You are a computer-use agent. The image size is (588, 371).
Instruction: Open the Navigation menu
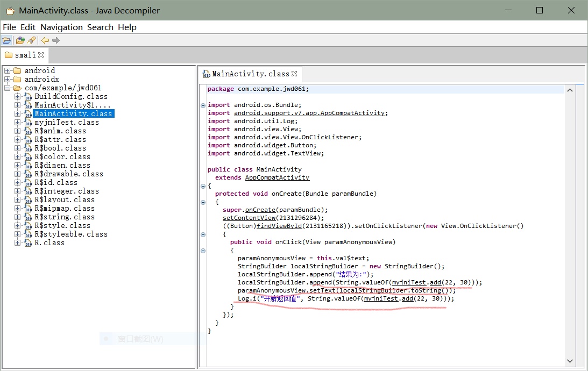[61, 27]
